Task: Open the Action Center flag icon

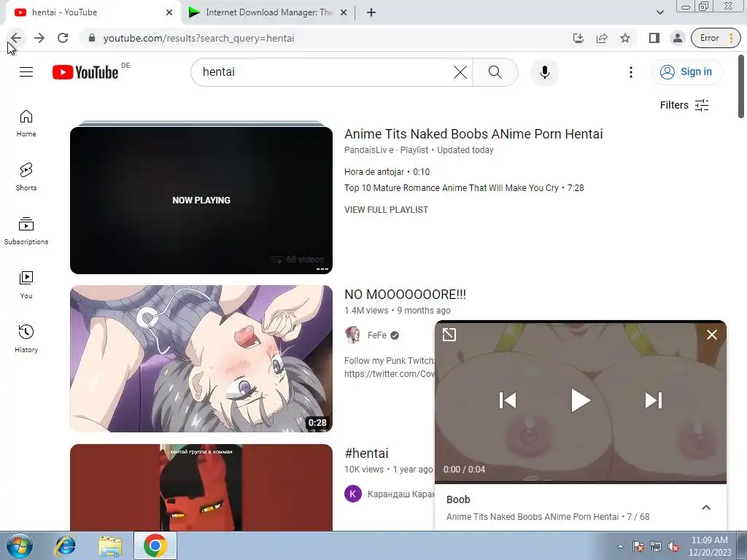Action: (638, 546)
